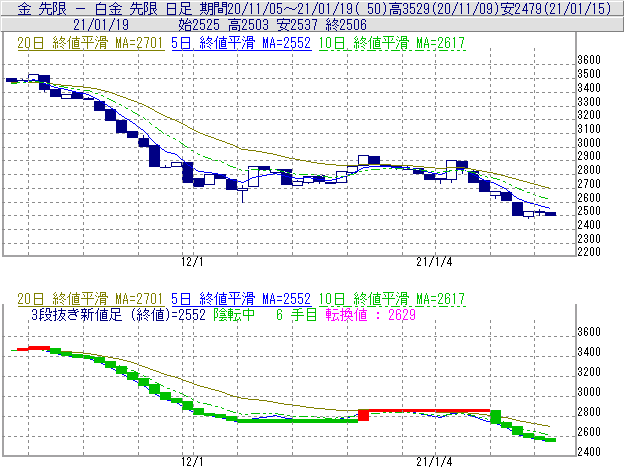
Task: Click the chart title '金 先限 － 白金 先限 日足'
Action: tap(104, 8)
